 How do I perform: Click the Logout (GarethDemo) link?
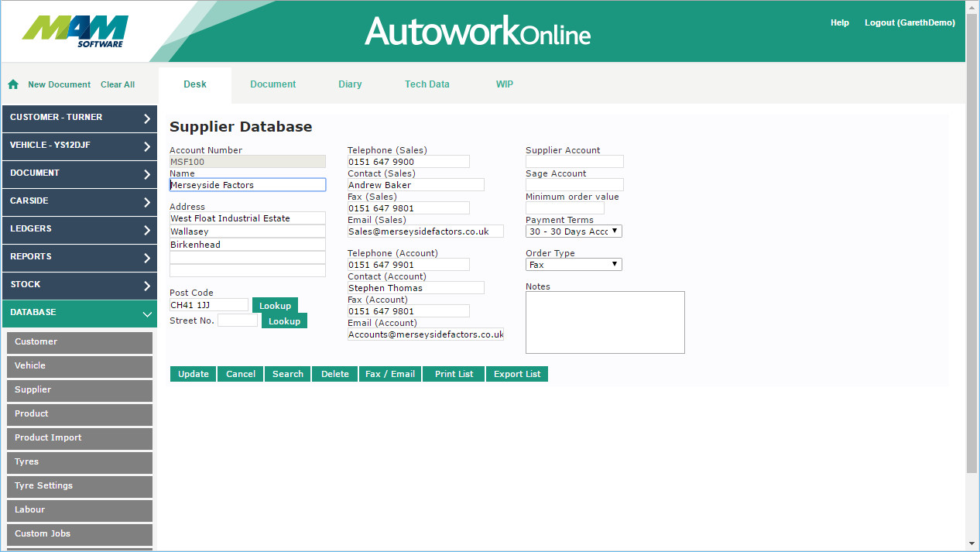(x=909, y=23)
